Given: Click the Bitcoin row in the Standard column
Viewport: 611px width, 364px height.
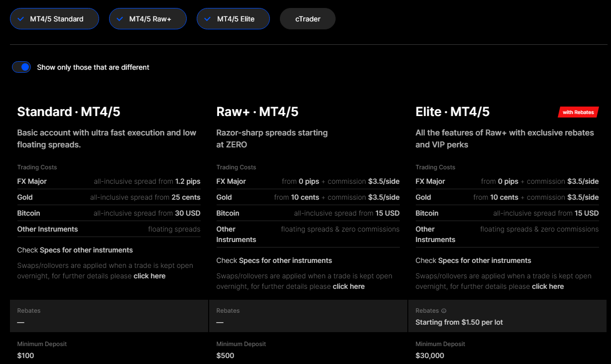Looking at the screenshot, I should pos(109,213).
